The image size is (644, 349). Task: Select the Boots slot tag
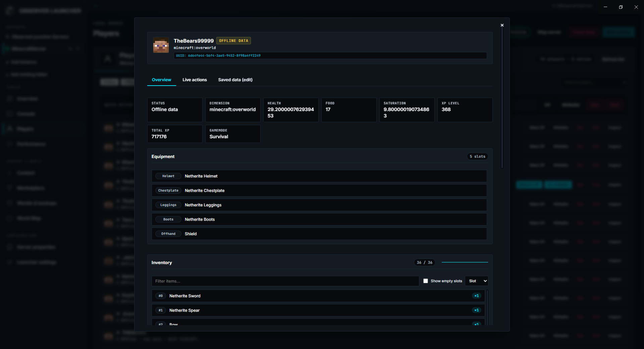pos(168,219)
